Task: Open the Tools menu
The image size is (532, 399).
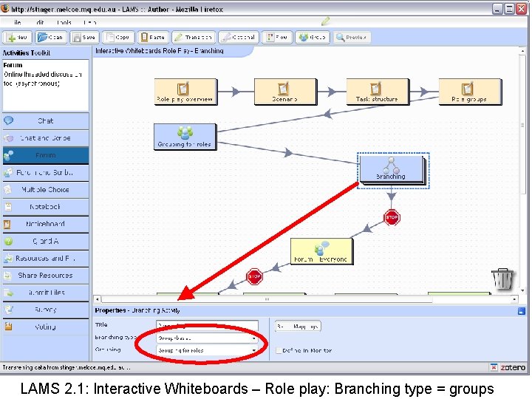Action: point(64,22)
